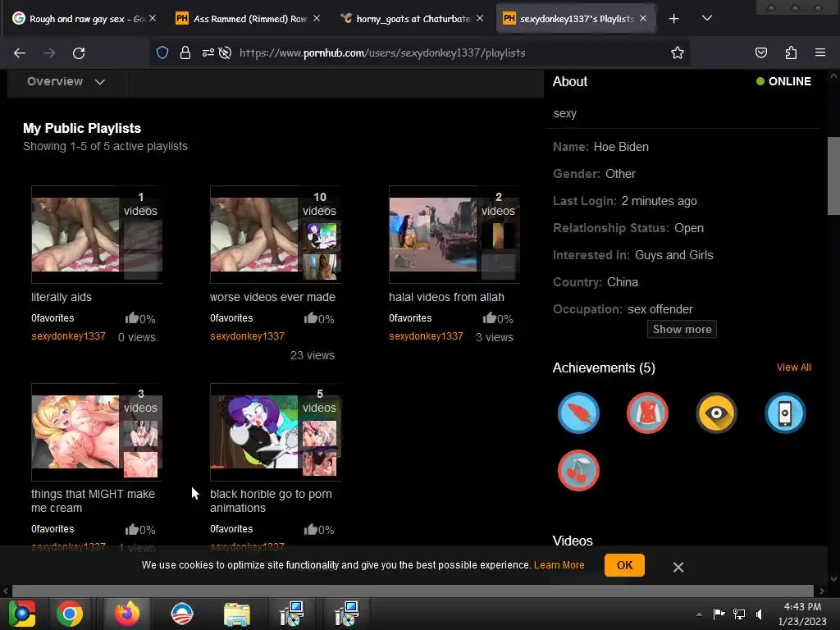This screenshot has width=840, height=630.
Task: Open 'halal videos from allah' playlist title
Action: coord(446,297)
